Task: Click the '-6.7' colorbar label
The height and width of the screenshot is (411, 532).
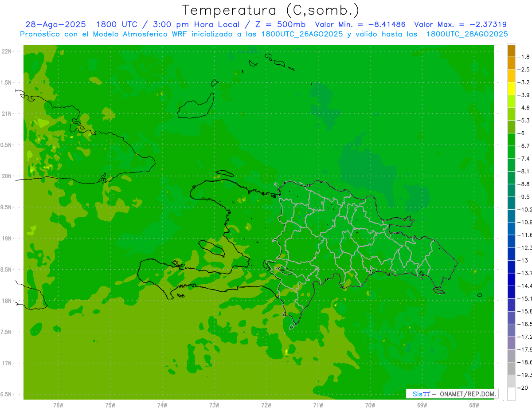Action: (x=524, y=146)
